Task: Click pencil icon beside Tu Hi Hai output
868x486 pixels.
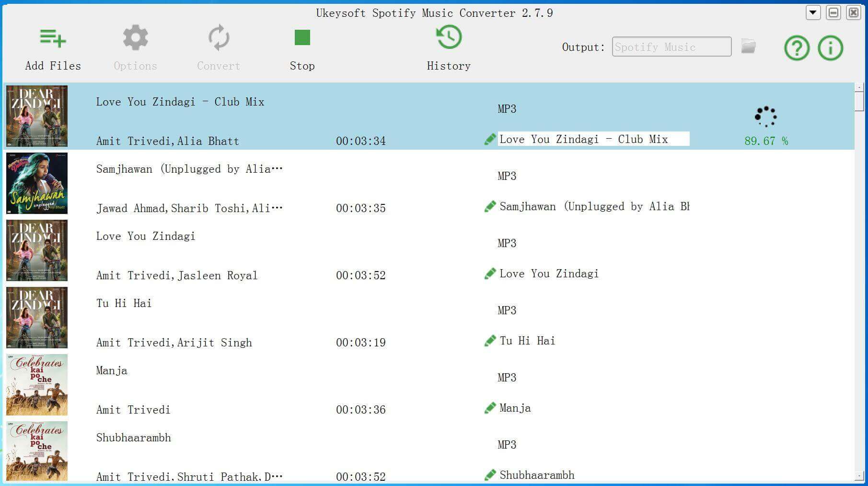Action: [490, 341]
